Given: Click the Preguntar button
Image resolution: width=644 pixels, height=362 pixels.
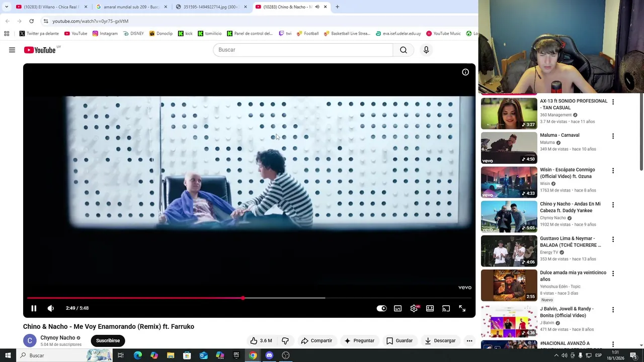Looking at the screenshot, I should tap(359, 340).
